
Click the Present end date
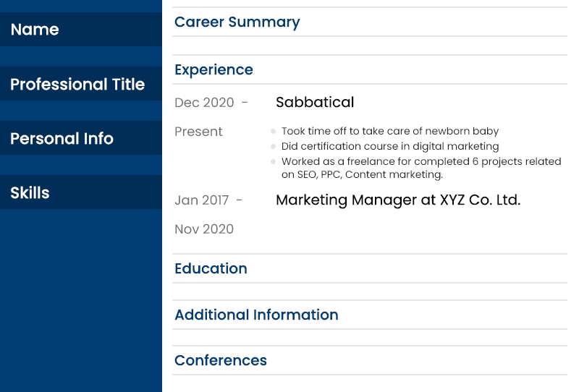point(198,132)
